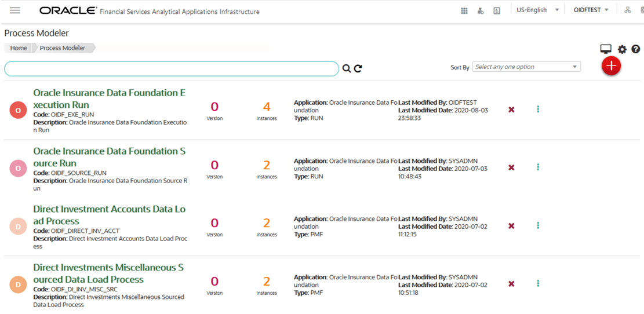Open the US-English language dropdown
Screen dimensions: 644x314
click(538, 10)
